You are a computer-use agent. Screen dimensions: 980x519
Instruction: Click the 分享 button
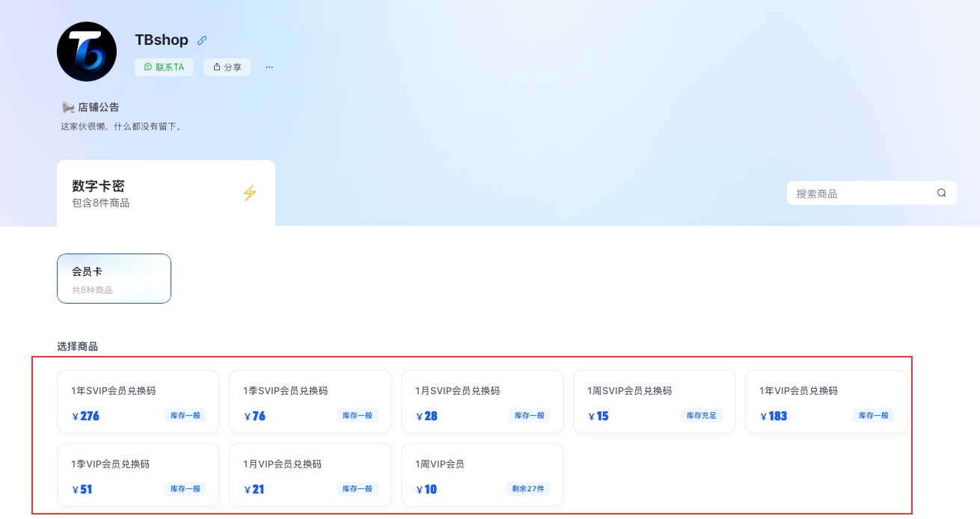pyautogui.click(x=227, y=67)
